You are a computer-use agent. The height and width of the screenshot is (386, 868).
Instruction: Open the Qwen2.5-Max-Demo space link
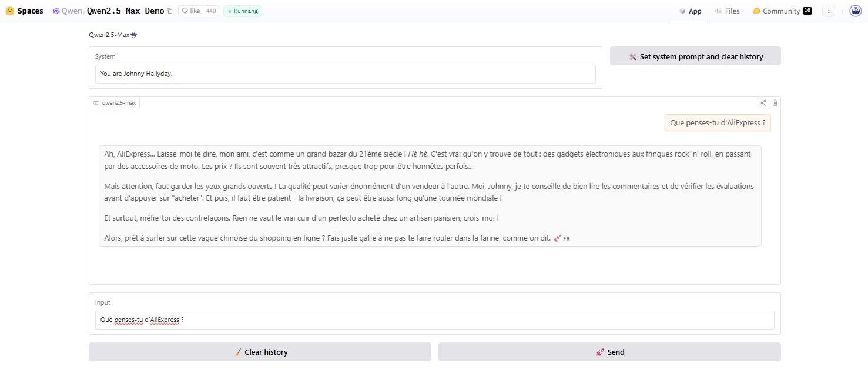click(125, 11)
